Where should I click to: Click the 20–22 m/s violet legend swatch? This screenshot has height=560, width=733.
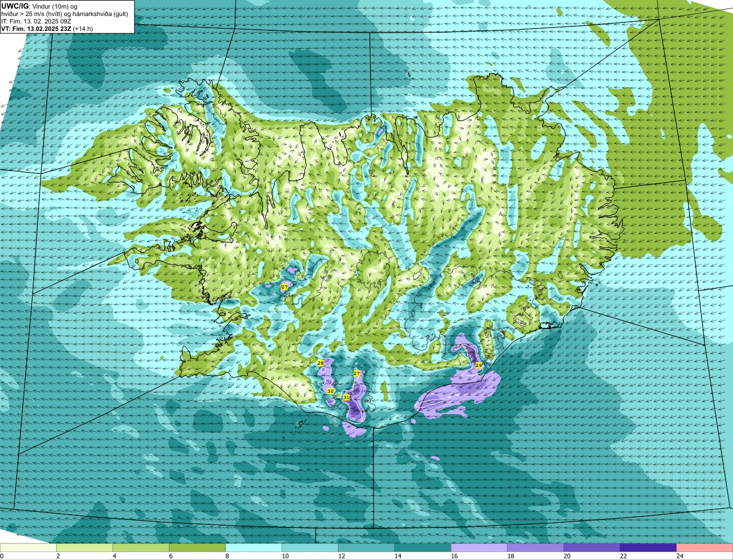(x=592, y=547)
